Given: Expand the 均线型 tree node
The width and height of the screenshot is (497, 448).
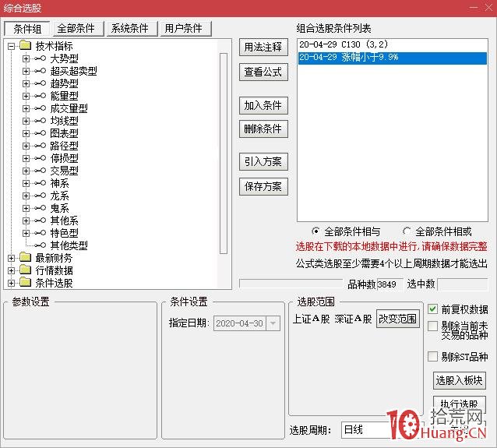Looking at the screenshot, I should tap(26, 121).
